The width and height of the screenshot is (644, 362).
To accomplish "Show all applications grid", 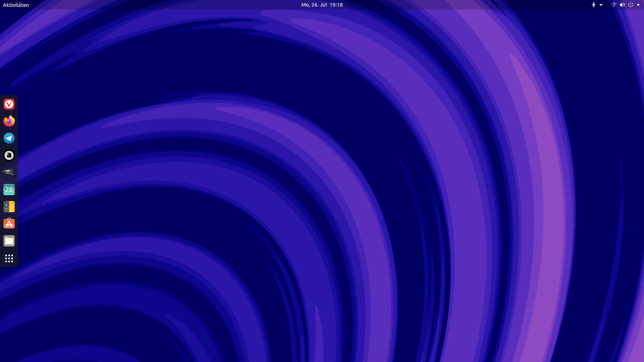I will coord(9,258).
